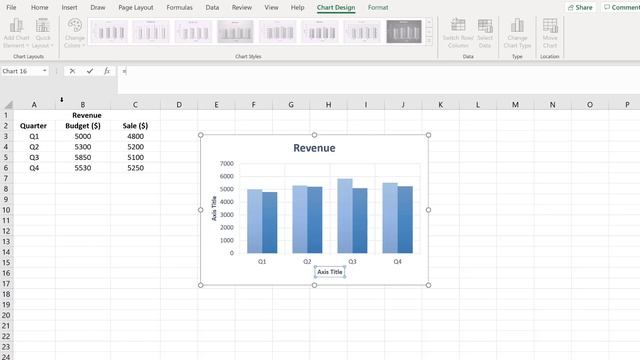The image size is (640, 360).
Task: Select row 10 header
Action: [x=6, y=210]
